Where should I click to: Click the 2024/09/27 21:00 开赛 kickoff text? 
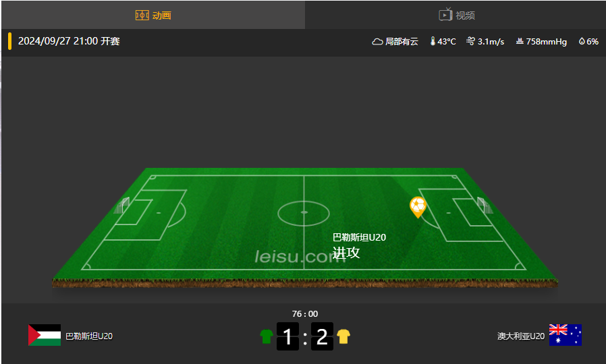pyautogui.click(x=69, y=41)
